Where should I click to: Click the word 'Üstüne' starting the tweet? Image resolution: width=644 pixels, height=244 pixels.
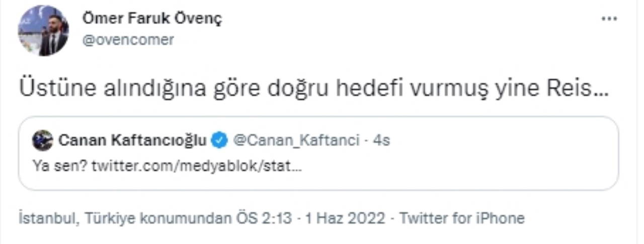tap(49, 89)
